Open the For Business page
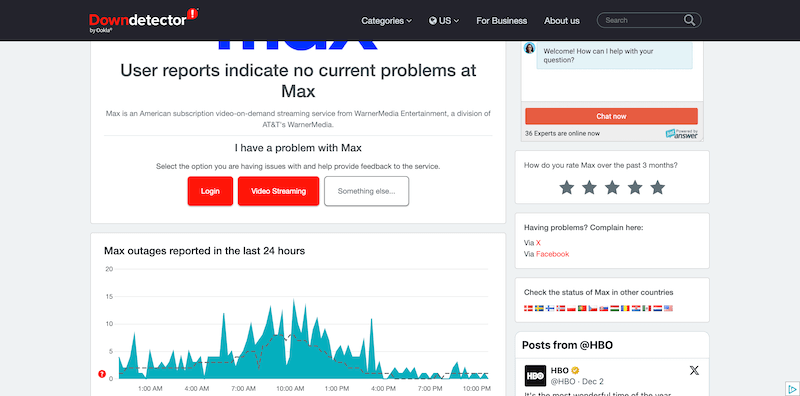The image size is (800, 396). (502, 21)
